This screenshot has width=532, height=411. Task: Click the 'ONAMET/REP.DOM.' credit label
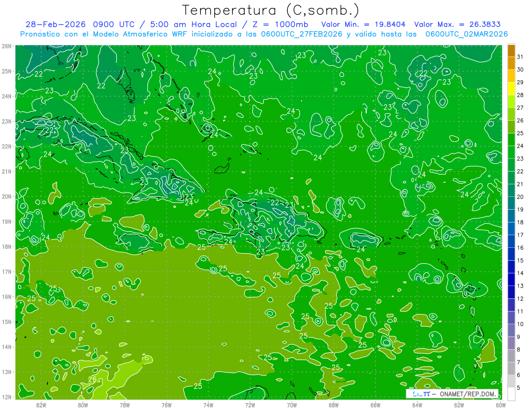(469, 394)
